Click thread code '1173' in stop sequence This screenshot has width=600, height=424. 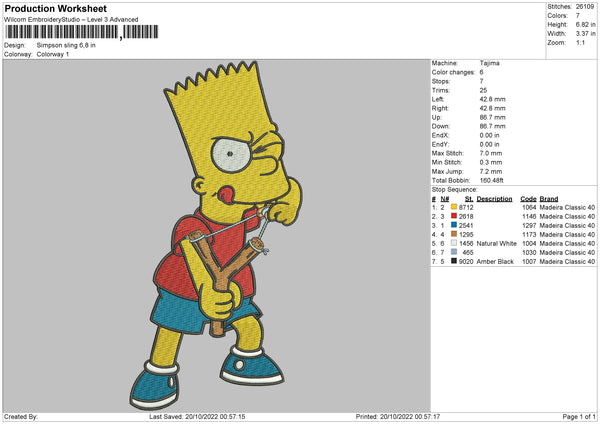[x=529, y=235]
